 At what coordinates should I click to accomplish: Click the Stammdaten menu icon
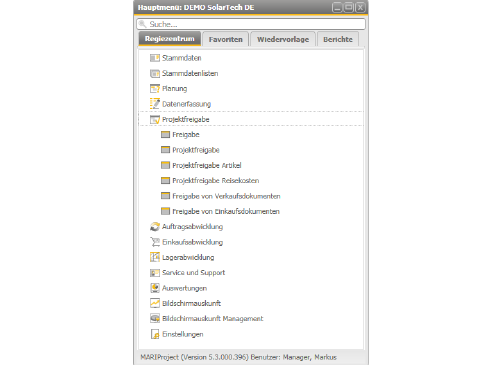pos(155,58)
